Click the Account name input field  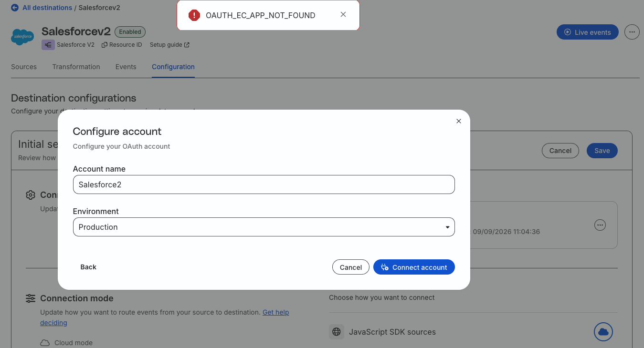(x=264, y=184)
